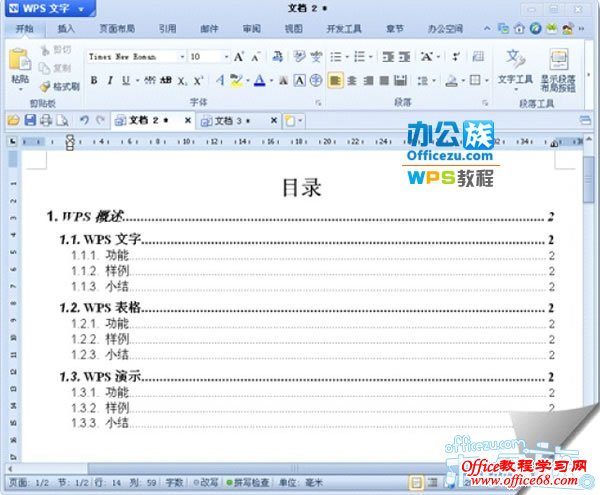Click the Print icon in quick toolbar
Image resolution: width=600 pixels, height=495 pixels.
pos(46,121)
